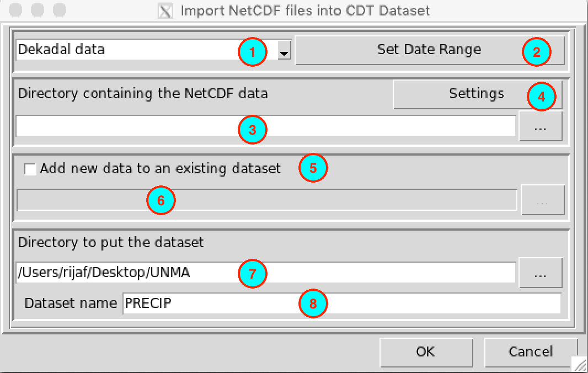Click the grayed existing dataset path field

coord(265,200)
